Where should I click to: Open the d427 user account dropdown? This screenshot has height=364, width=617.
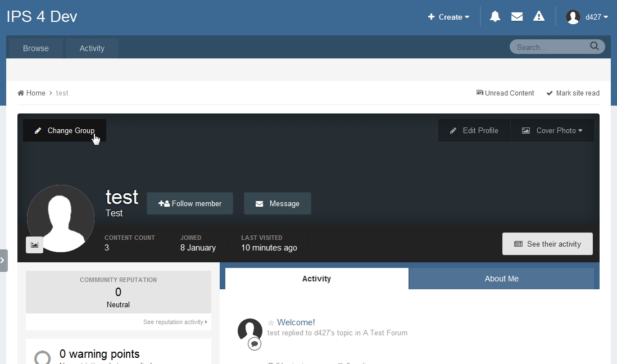tap(587, 17)
